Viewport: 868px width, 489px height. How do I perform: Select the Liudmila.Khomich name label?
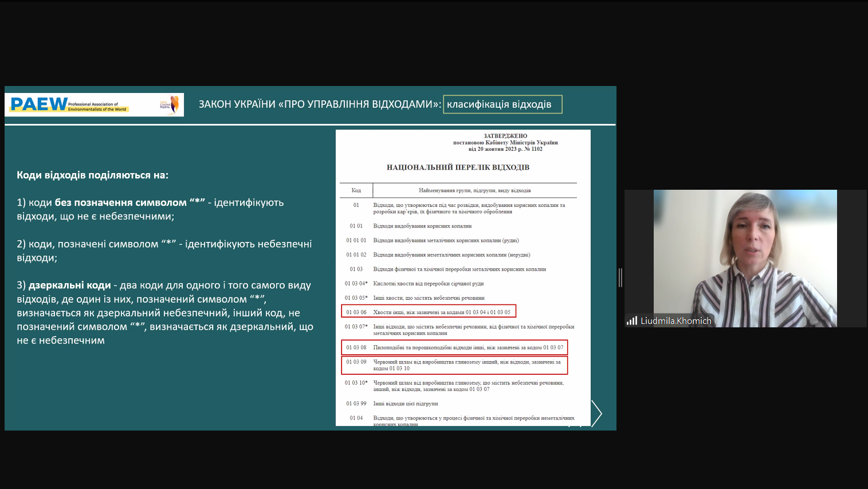(x=675, y=321)
